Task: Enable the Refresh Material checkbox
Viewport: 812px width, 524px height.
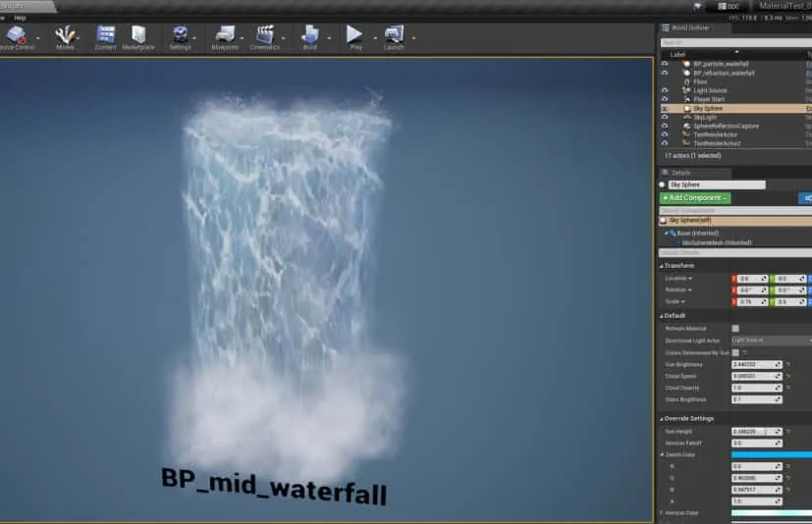Action: pos(735,328)
